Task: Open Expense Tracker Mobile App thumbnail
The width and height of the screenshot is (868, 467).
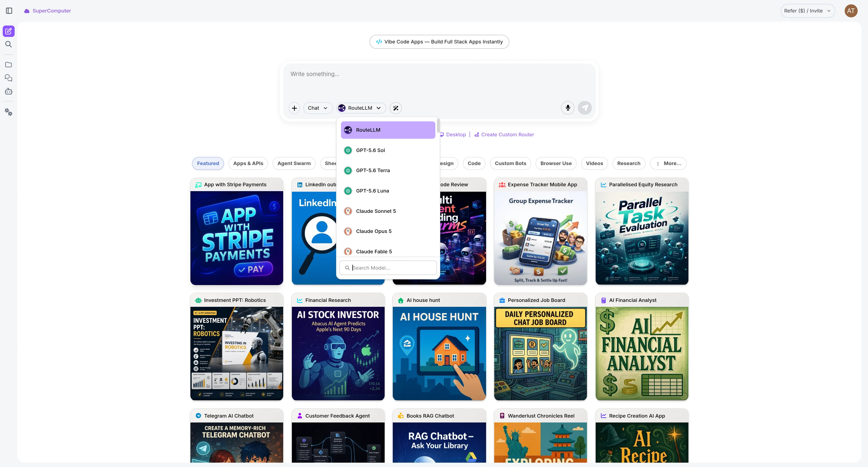Action: 541,238
